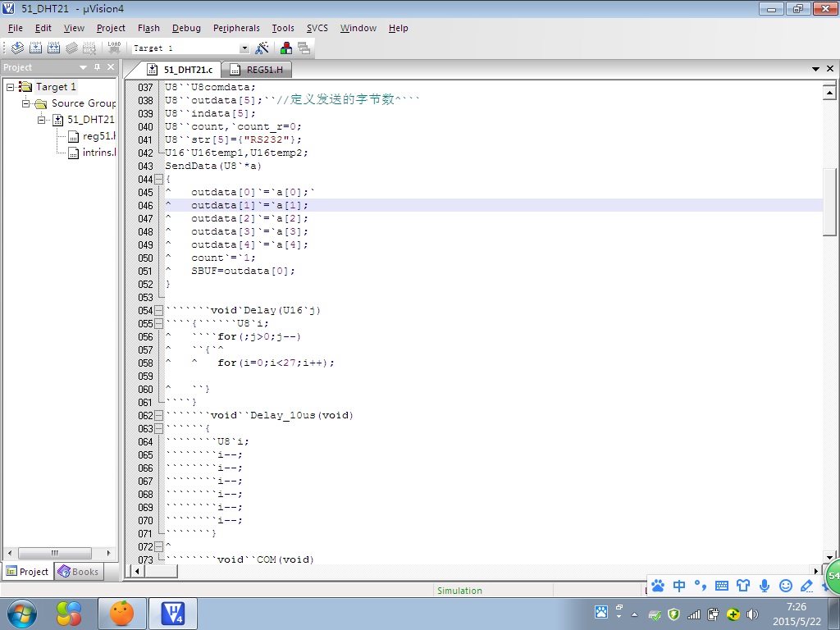Select the Project panel tab
Image resolution: width=840 pixels, height=630 pixels.
pyautogui.click(x=27, y=572)
